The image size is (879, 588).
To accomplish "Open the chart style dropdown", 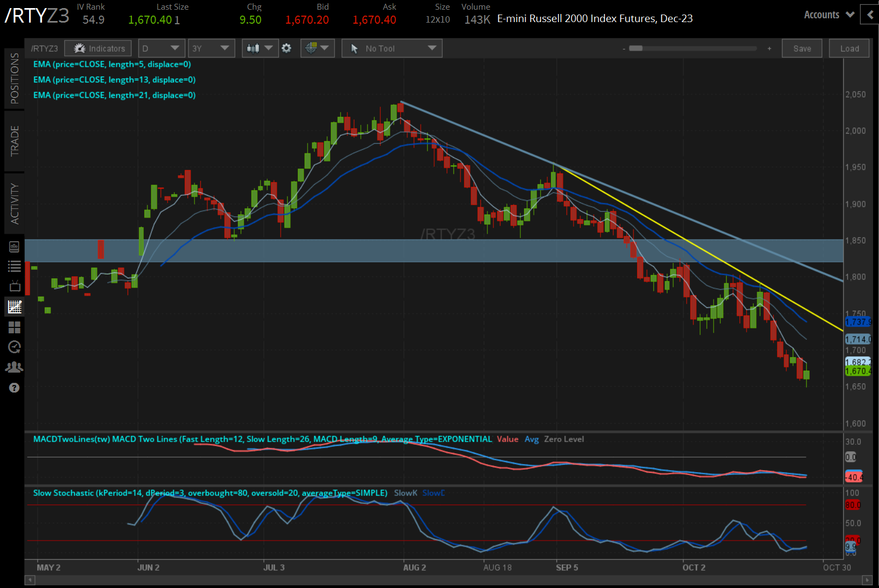I will tap(260, 48).
